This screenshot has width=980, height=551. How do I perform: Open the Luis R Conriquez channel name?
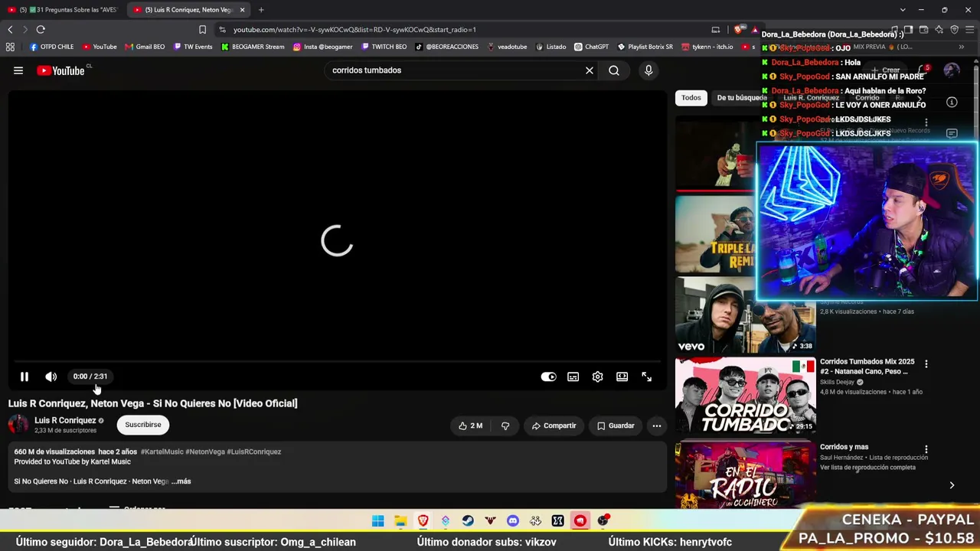click(x=65, y=420)
